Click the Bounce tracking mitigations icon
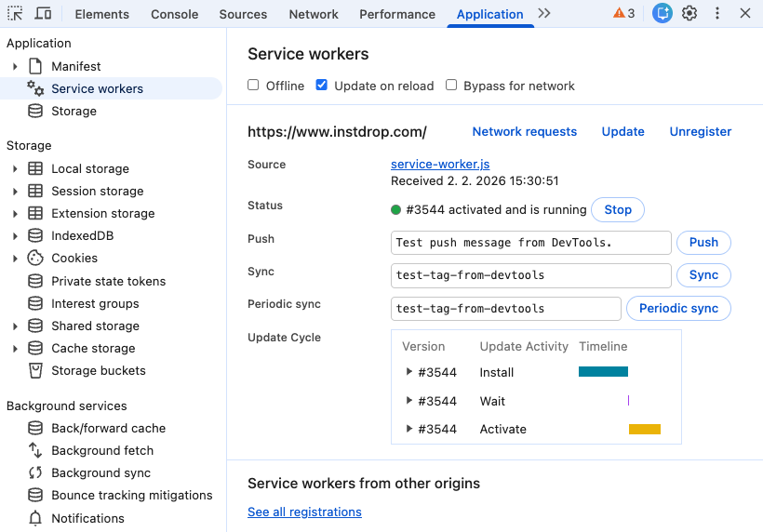Viewport: 763px width, 532px height. pyautogui.click(x=35, y=495)
